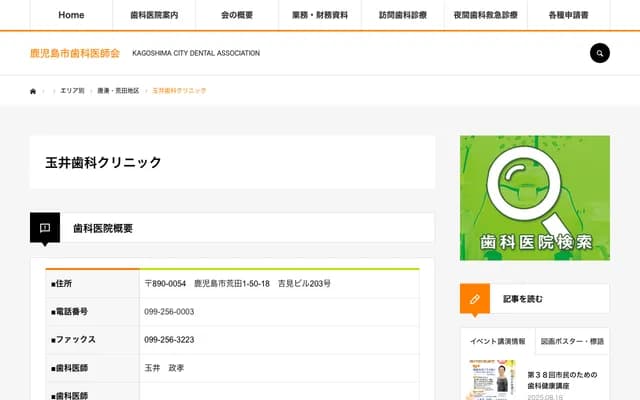640x400 pixels.
Task: Open the 業務・財務資料 menu
Action: 320,15
